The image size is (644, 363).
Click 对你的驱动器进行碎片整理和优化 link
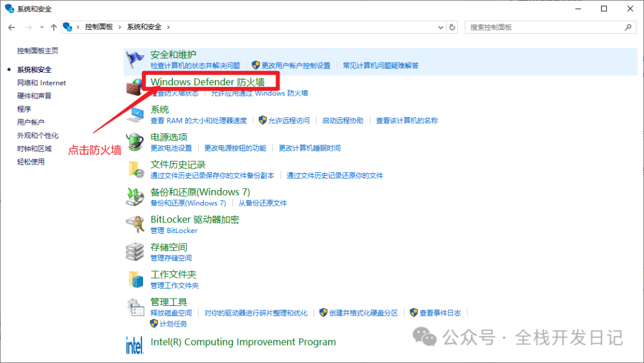pyautogui.click(x=256, y=314)
